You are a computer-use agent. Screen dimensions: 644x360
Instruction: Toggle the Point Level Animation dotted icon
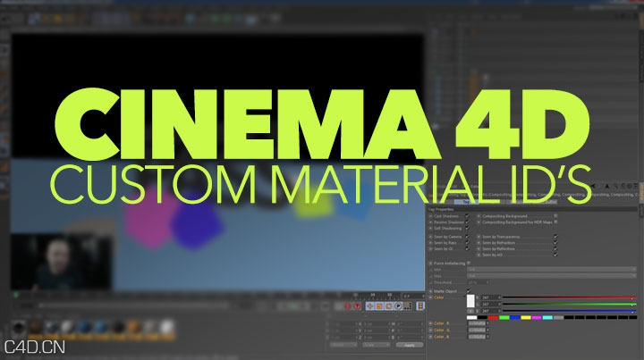[408, 306]
